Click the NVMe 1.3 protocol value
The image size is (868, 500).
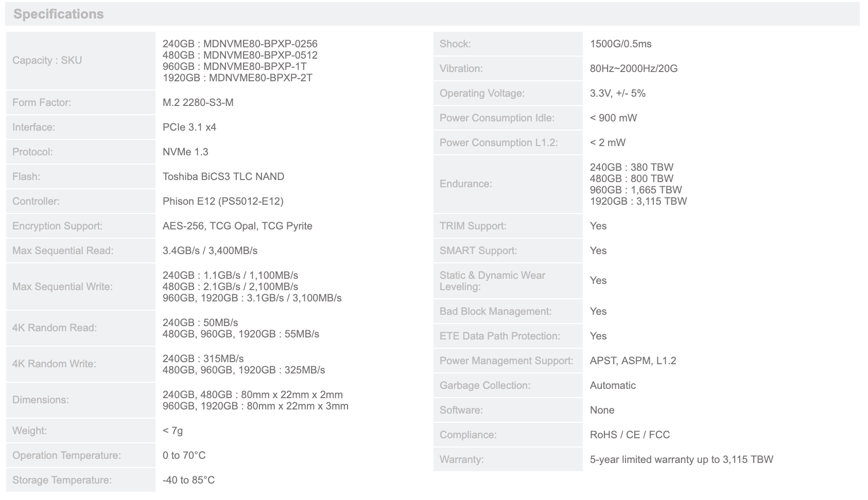(x=185, y=152)
